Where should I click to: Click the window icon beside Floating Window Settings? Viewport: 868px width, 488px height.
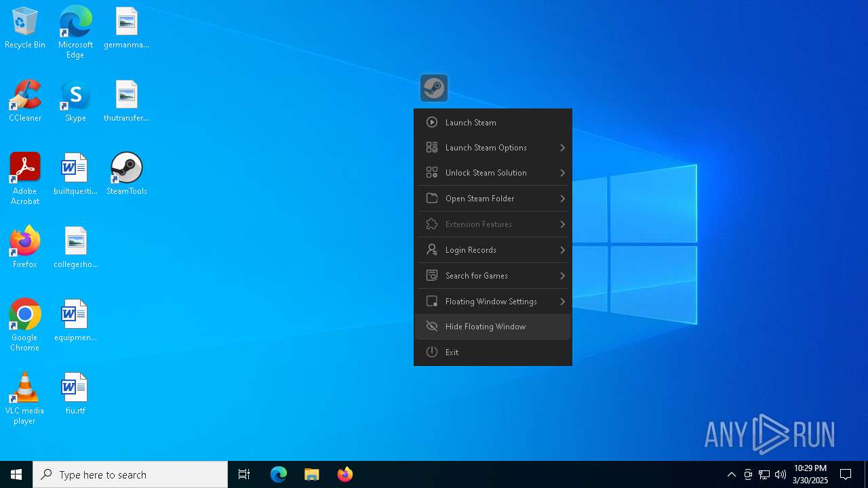click(432, 302)
